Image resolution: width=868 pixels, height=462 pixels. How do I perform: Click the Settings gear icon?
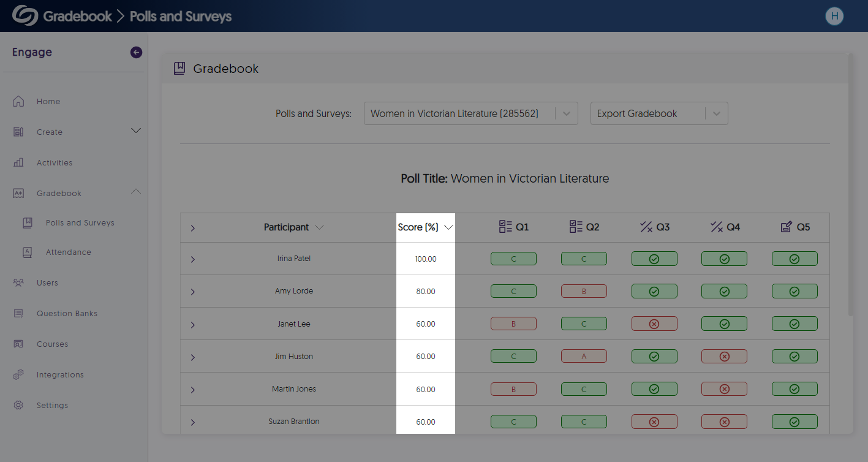pos(18,406)
